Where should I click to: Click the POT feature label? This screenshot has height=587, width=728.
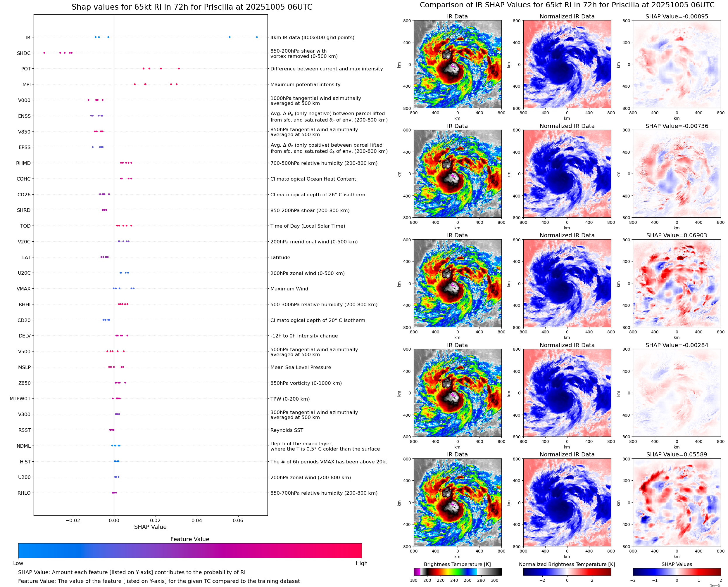26,69
